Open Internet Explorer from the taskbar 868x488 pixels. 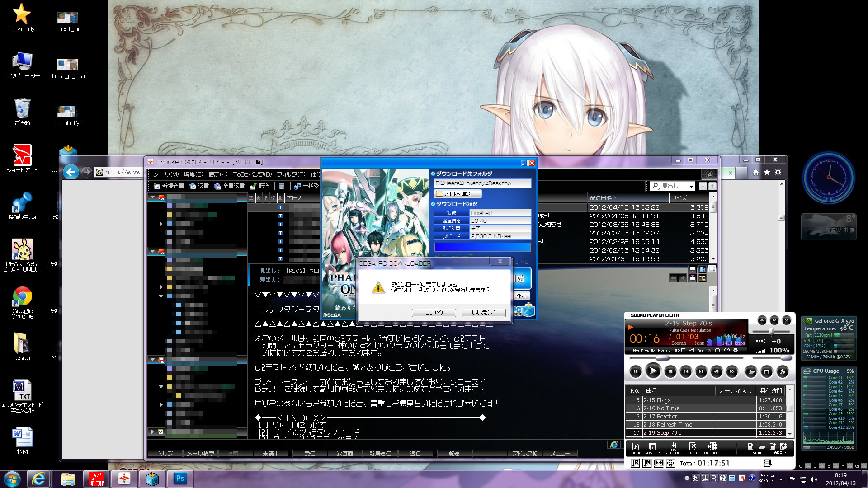click(x=39, y=479)
